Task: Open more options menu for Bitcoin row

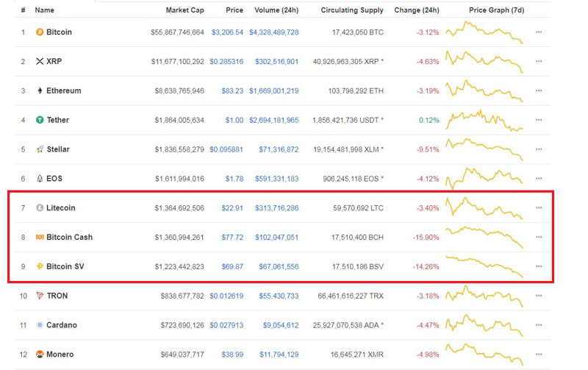Action: pyautogui.click(x=539, y=32)
